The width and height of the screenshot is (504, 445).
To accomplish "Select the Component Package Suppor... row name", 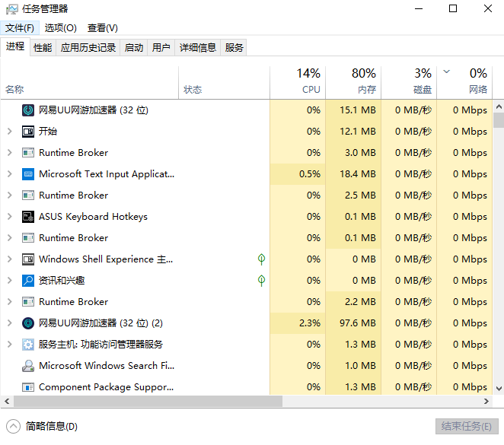I will [x=107, y=387].
